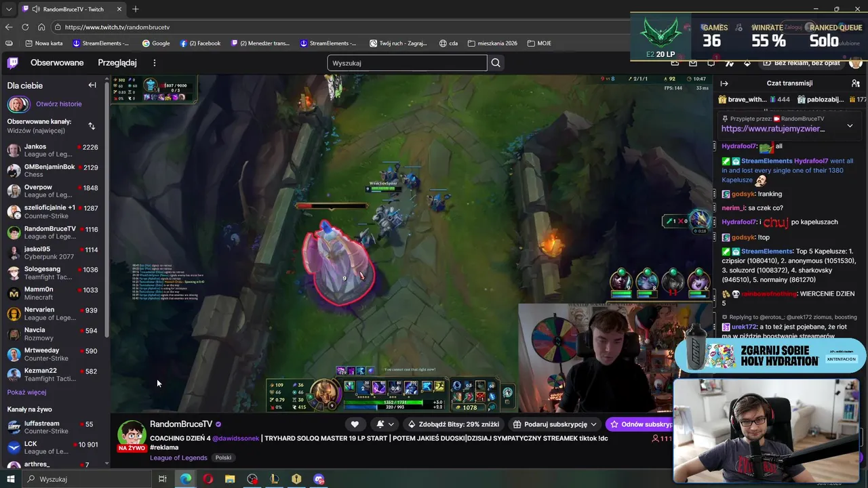Image resolution: width=868 pixels, height=488 pixels.
Task: Open File Explorer from taskbar
Action: pyautogui.click(x=230, y=479)
